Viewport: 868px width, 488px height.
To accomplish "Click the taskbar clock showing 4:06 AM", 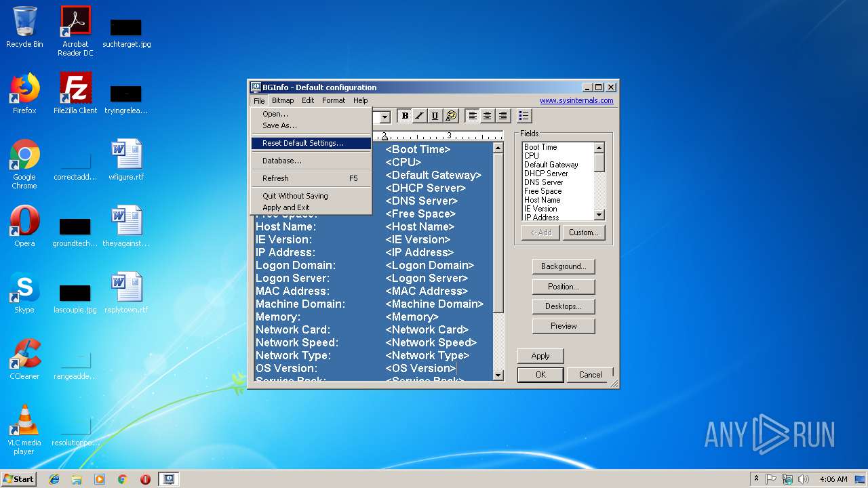I will 833,479.
